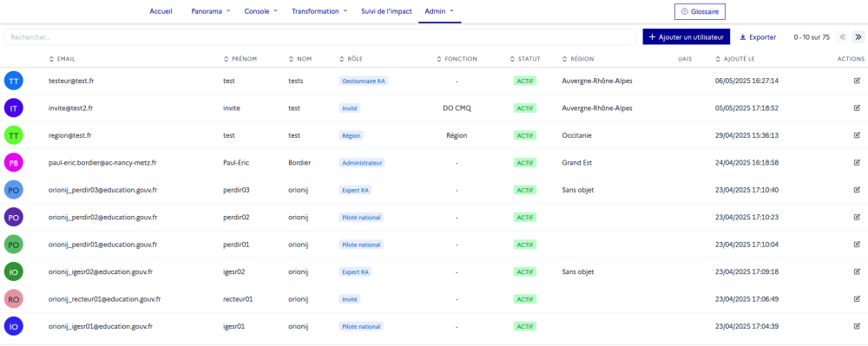The height and width of the screenshot is (346, 868).
Task: Click the 0 - 10 sur 75 pagination text
Action: pos(812,37)
